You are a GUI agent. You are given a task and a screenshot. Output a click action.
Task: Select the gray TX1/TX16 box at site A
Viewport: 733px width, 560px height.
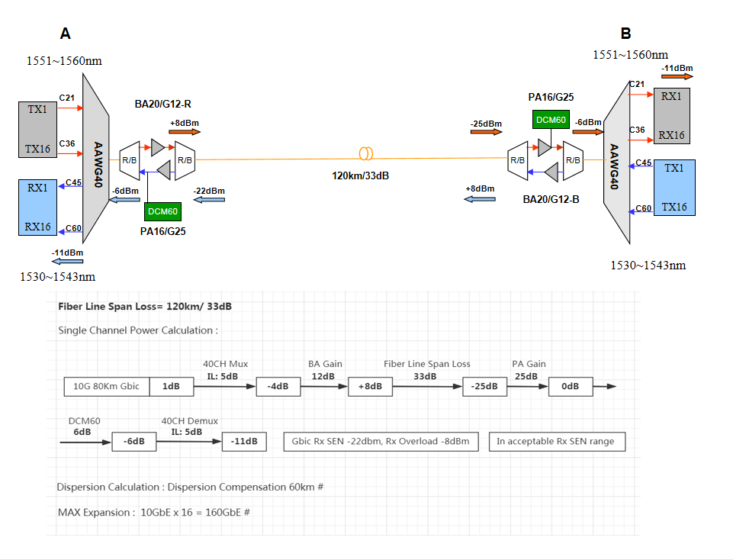click(x=38, y=130)
